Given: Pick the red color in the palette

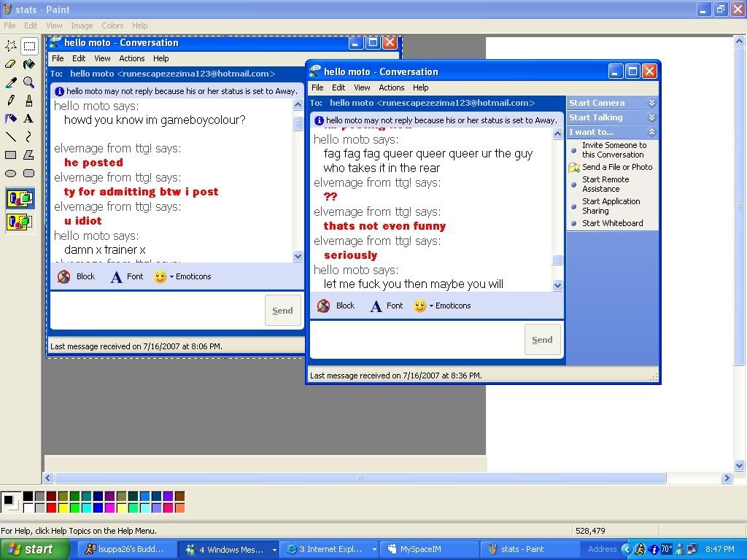Looking at the screenshot, I should [x=51, y=507].
